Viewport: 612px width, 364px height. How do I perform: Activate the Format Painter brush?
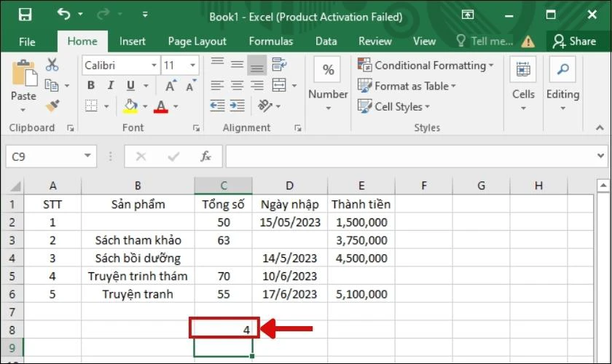click(52, 106)
